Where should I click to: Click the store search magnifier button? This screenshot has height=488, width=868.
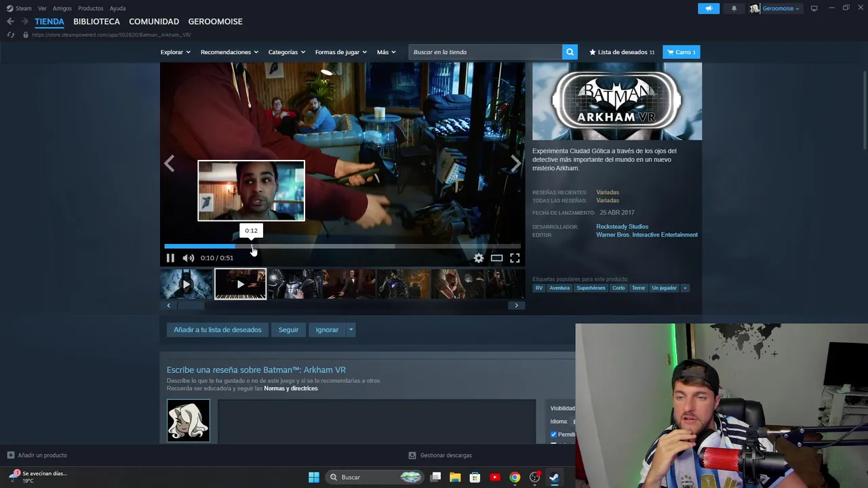point(570,52)
